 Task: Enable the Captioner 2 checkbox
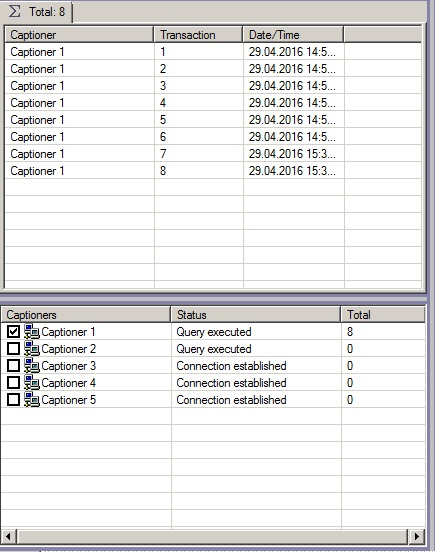coord(13,349)
